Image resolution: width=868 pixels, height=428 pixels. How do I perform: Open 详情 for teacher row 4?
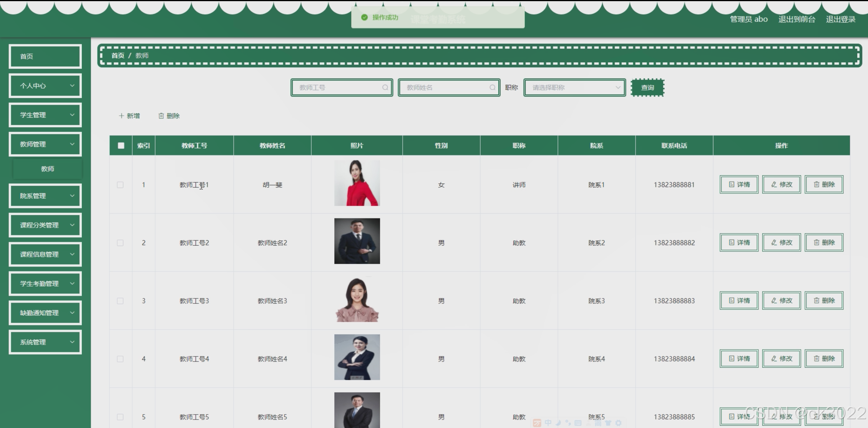pos(739,359)
